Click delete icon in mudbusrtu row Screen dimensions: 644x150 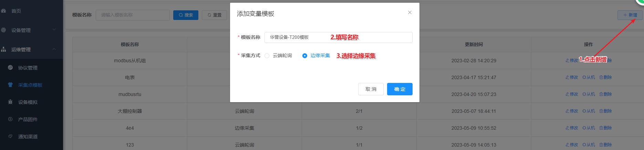pyautogui.click(x=601, y=94)
